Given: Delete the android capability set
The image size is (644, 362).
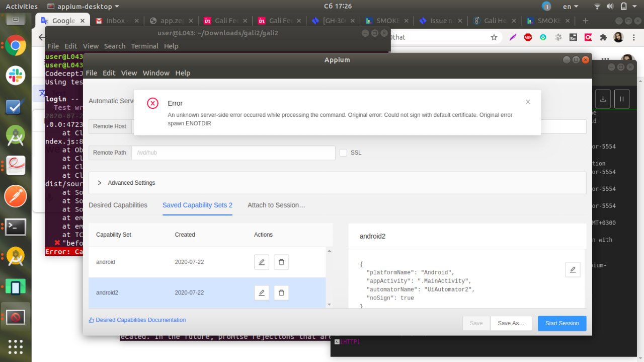Looking at the screenshot, I should [x=281, y=262].
